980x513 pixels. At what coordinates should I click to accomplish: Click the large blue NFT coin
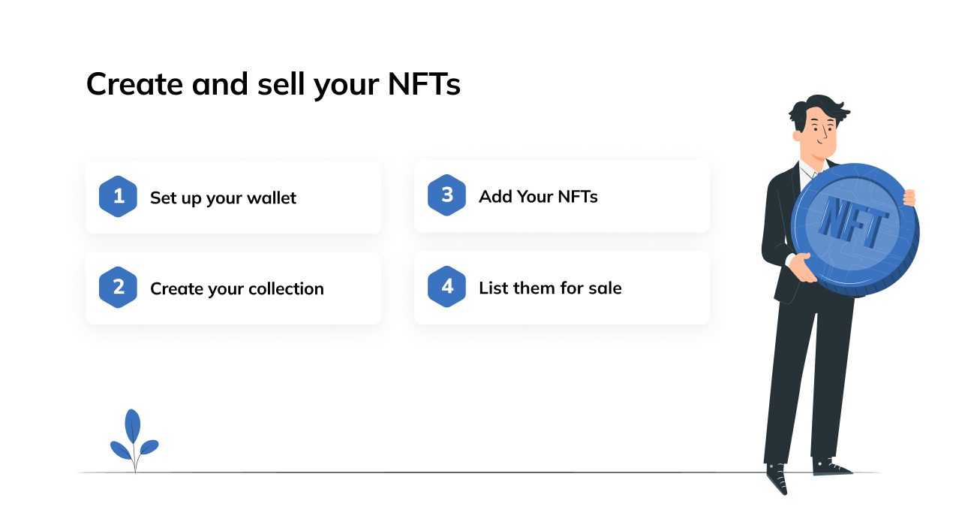[855, 229]
